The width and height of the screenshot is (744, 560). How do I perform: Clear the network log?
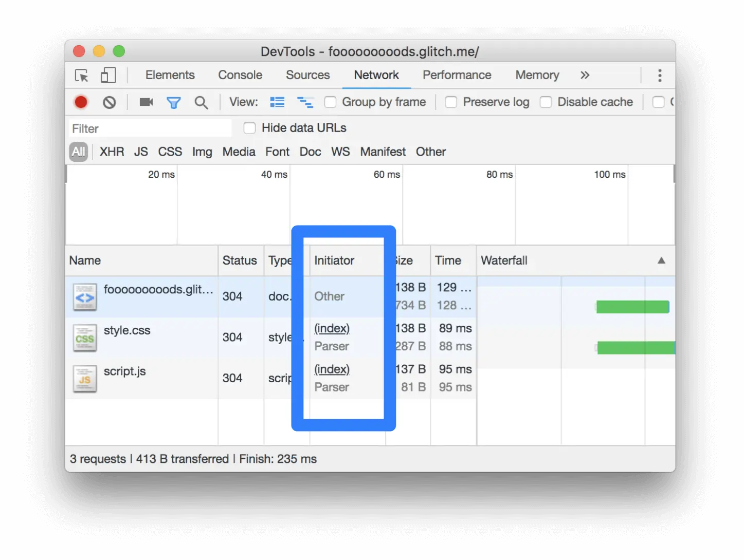pyautogui.click(x=109, y=102)
